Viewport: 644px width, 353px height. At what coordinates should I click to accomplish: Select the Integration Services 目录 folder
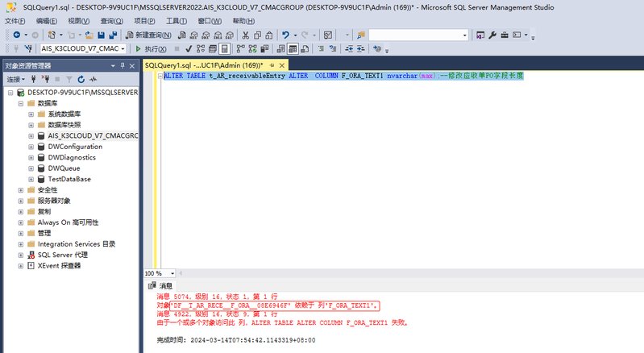click(77, 244)
